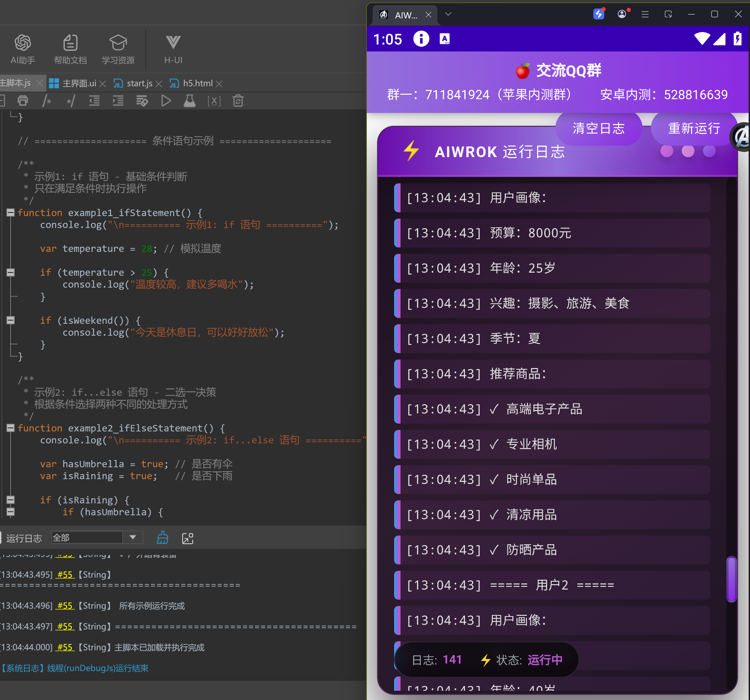Screen dimensions: 750x700
Task: Click the purple scrollbar thumb in AIWROK log
Action: pyautogui.click(x=732, y=579)
